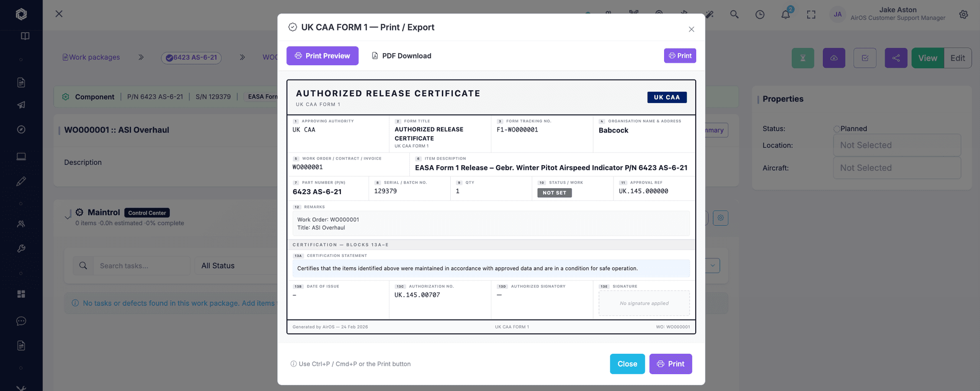Click the form tracking number F1-WO000001
The image size is (980, 391).
(517, 130)
